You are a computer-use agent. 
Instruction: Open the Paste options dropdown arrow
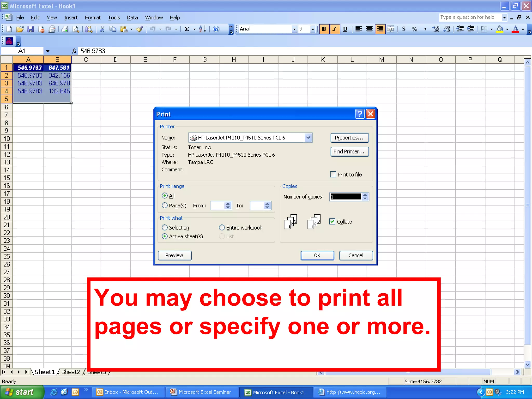coord(131,29)
